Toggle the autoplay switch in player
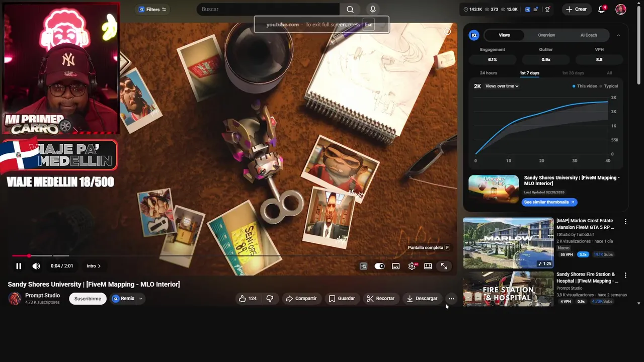Screen dimensions: 644x362 tap(379, 266)
